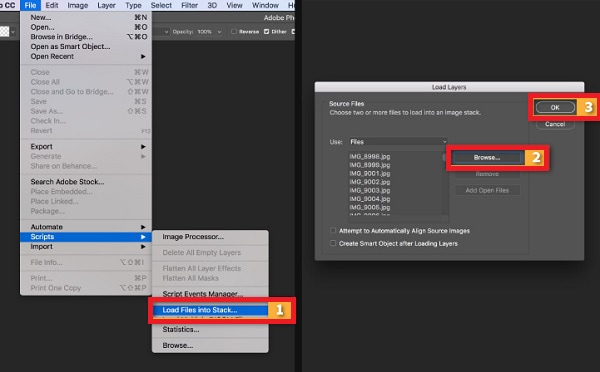Open the Opacity 100% dropdown
The image size is (600, 372).
tap(219, 32)
